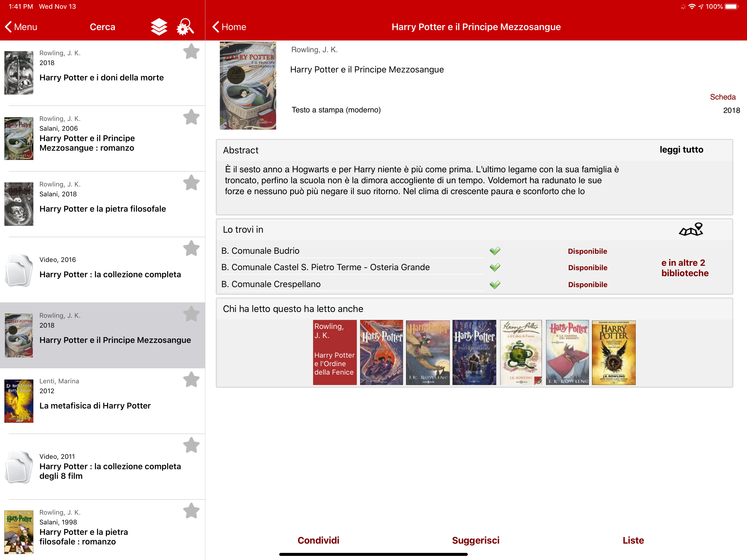Open the library map location icon
This screenshot has width=747, height=560.
(691, 230)
